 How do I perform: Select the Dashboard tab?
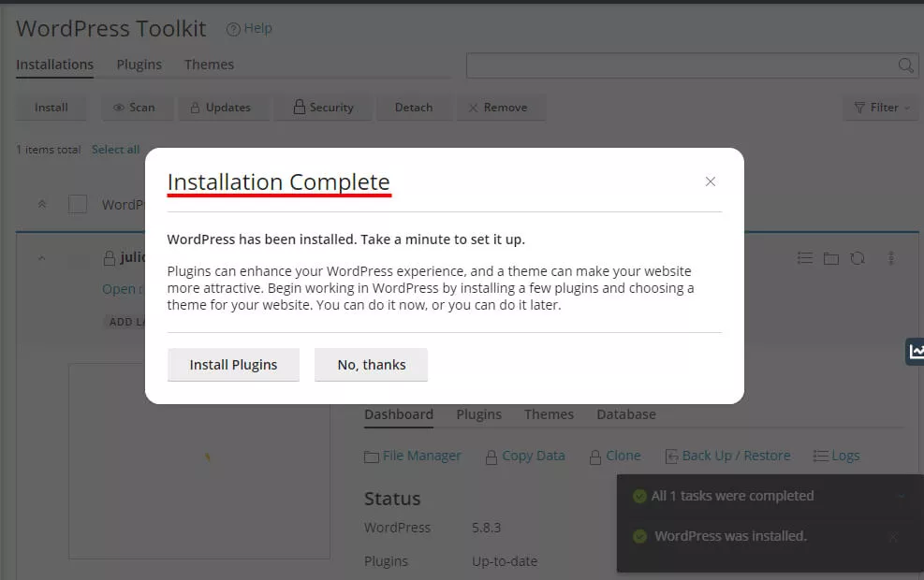point(399,414)
